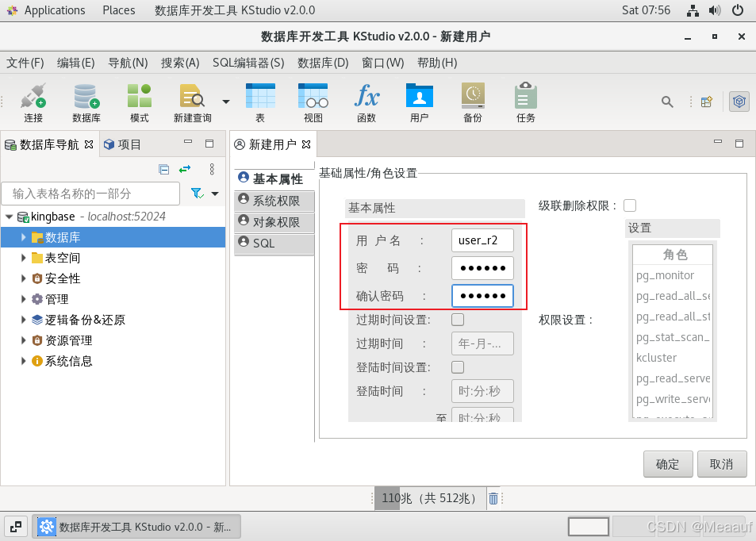Select the 对象权限 side tab

tap(274, 222)
